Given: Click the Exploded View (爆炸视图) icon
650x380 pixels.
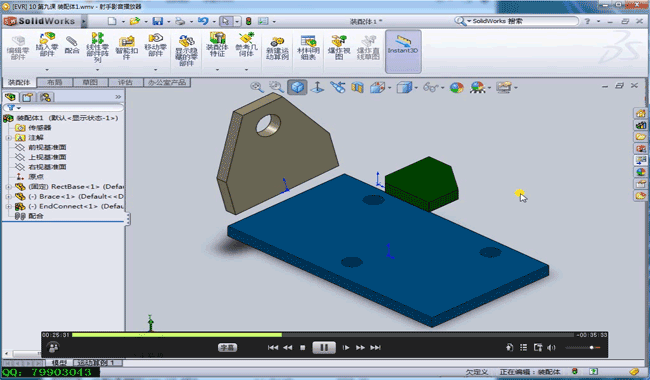Looking at the screenshot, I should click(x=339, y=47).
